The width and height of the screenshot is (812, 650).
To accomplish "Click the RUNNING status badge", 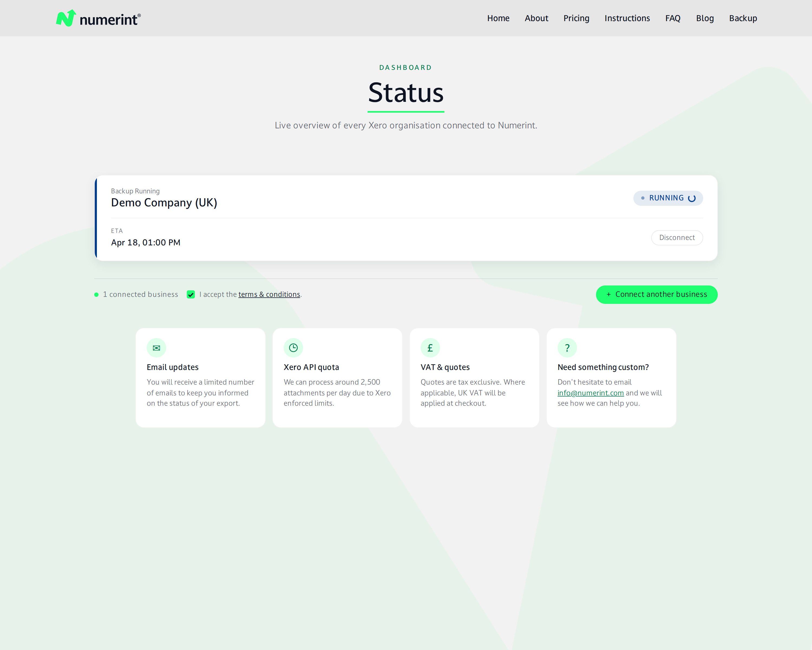I will [x=668, y=198].
